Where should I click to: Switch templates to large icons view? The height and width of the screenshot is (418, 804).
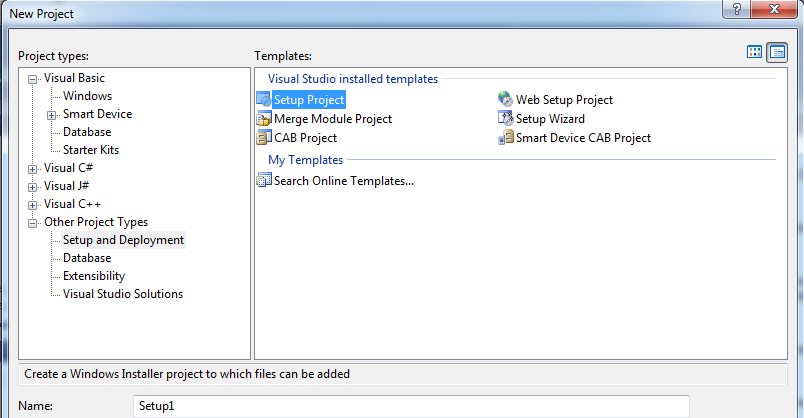(x=754, y=52)
